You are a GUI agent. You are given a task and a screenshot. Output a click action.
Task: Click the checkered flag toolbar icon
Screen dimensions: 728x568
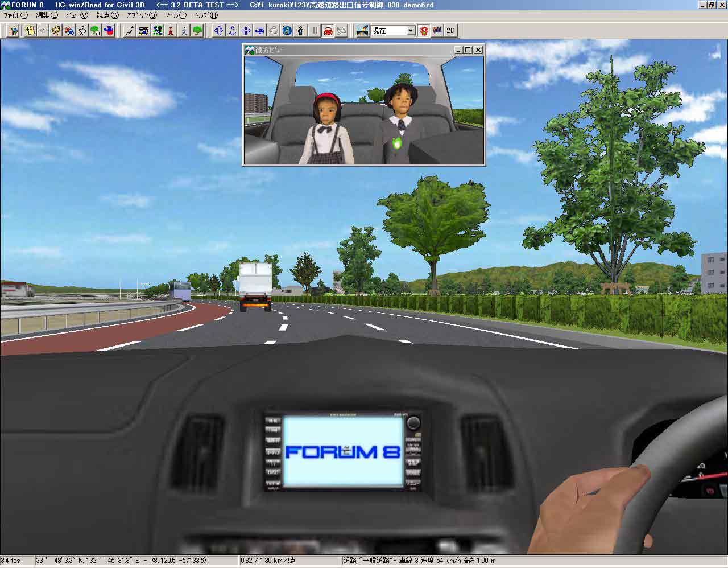437,31
